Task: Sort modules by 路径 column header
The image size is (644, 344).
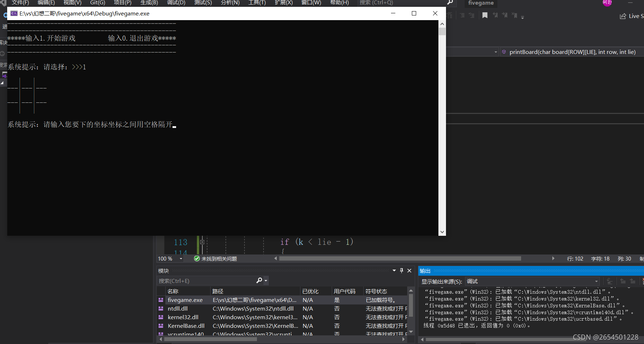Action: 255,291
